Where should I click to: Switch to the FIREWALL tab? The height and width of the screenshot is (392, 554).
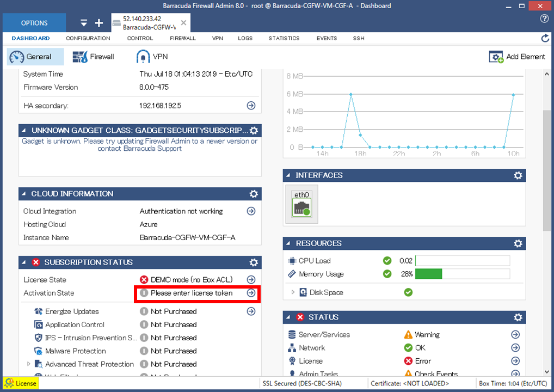[183, 38]
